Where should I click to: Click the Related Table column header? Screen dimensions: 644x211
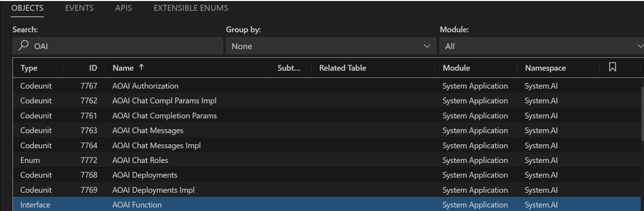click(x=342, y=68)
